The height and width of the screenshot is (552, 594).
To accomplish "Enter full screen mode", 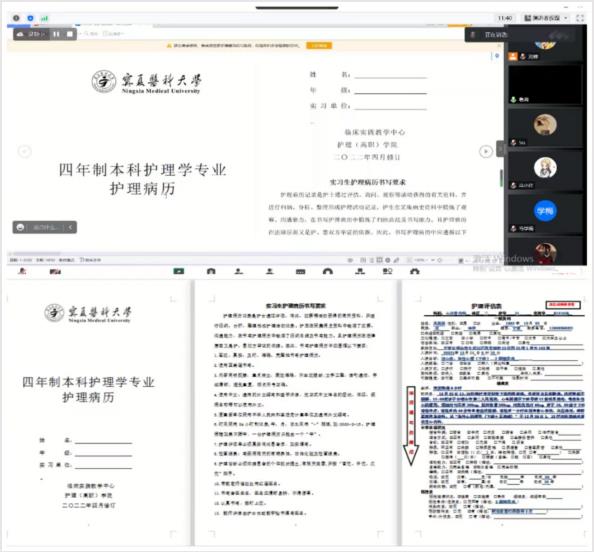I will coord(580,18).
